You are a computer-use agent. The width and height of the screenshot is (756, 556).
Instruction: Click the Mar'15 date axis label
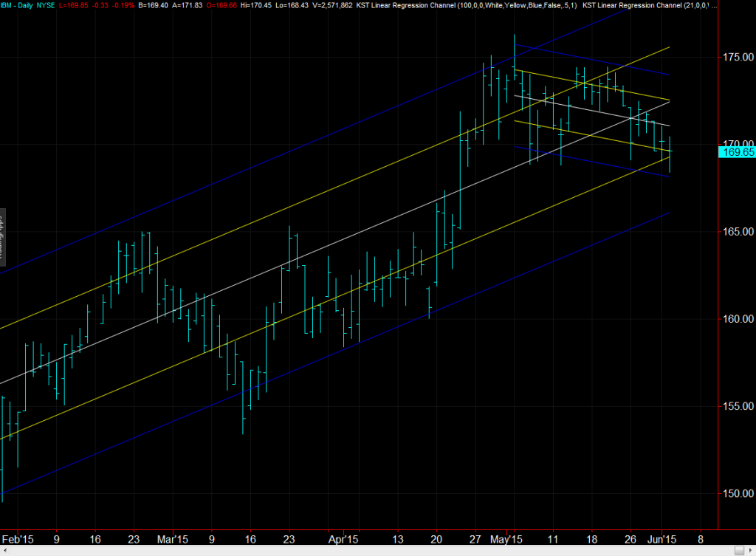click(x=173, y=539)
